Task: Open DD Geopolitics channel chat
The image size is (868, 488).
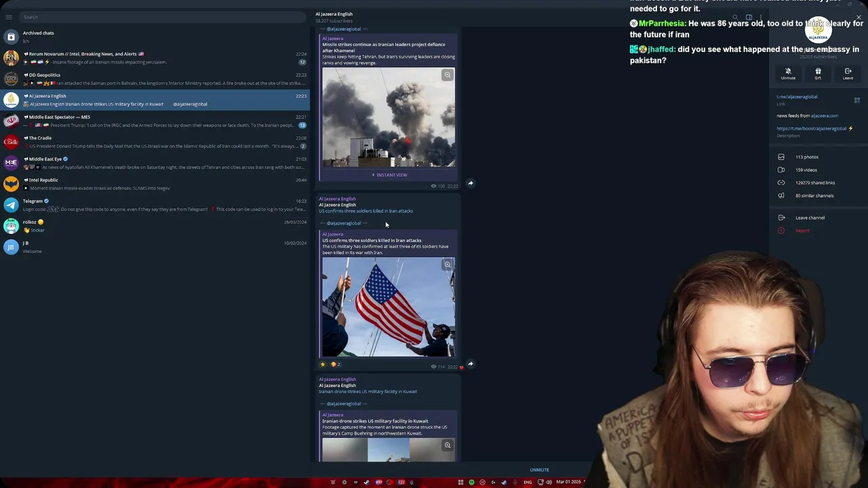Action: click(155, 79)
